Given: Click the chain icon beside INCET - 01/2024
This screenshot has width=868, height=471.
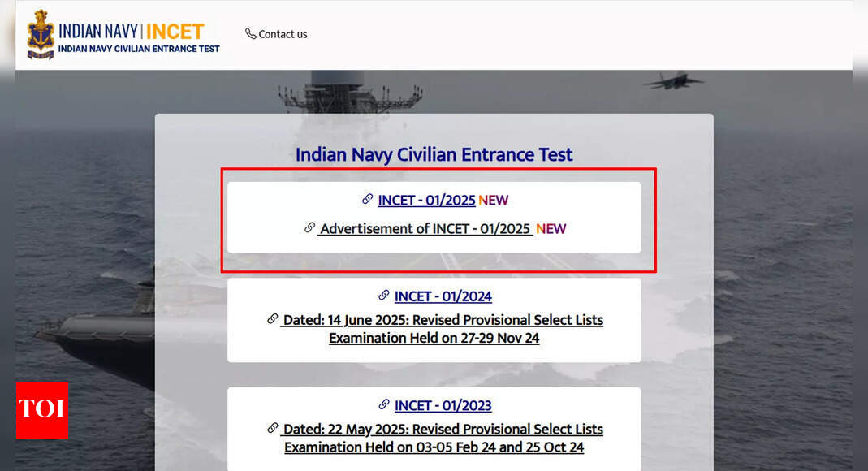Looking at the screenshot, I should tap(383, 295).
